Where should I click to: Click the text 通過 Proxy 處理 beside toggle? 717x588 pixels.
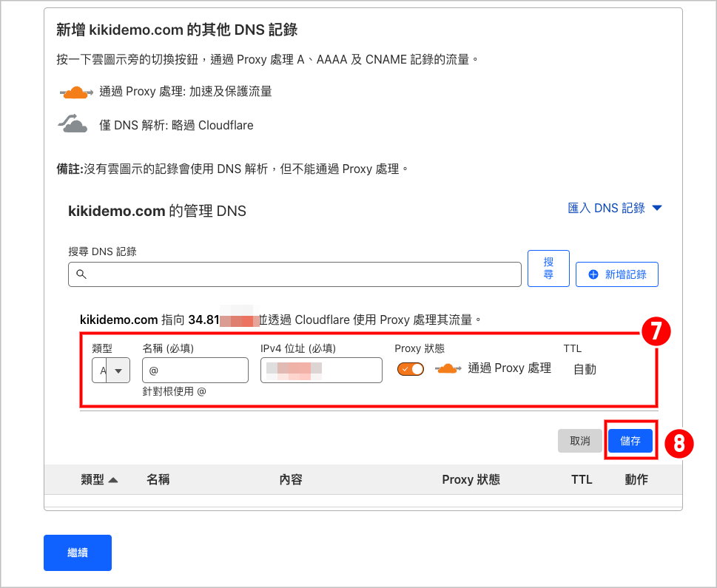pyautogui.click(x=509, y=368)
